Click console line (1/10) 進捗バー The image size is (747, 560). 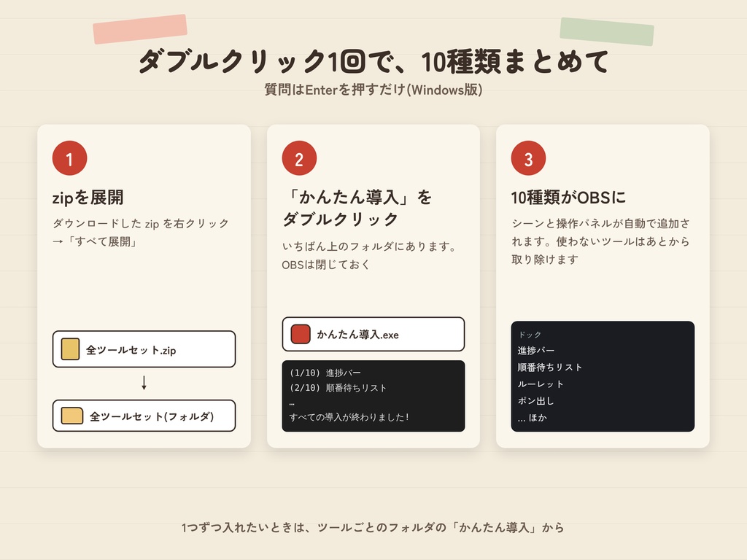[x=325, y=373]
